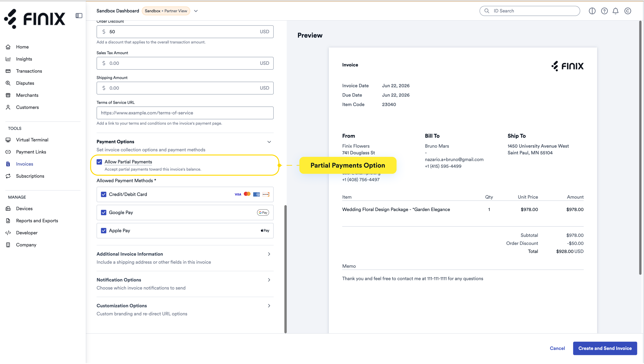Click the American Express card logo

point(256,194)
